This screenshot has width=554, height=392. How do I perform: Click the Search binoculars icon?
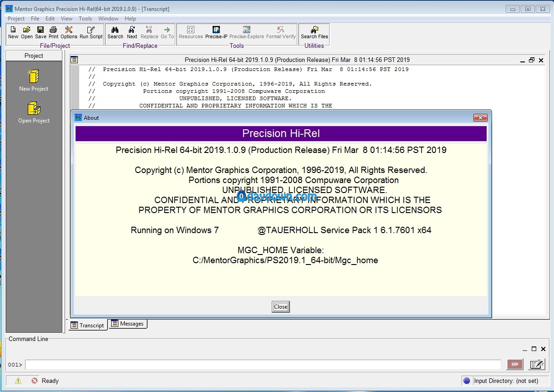coord(115,30)
